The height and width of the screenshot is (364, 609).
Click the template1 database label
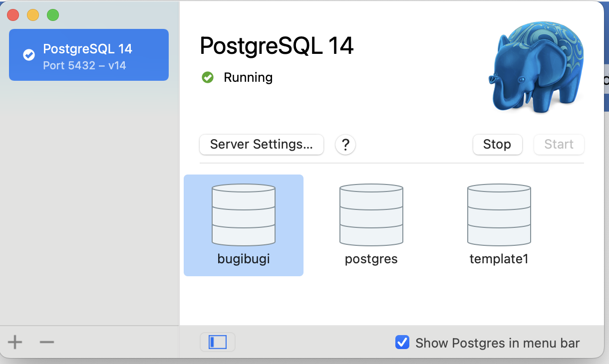coord(499,259)
